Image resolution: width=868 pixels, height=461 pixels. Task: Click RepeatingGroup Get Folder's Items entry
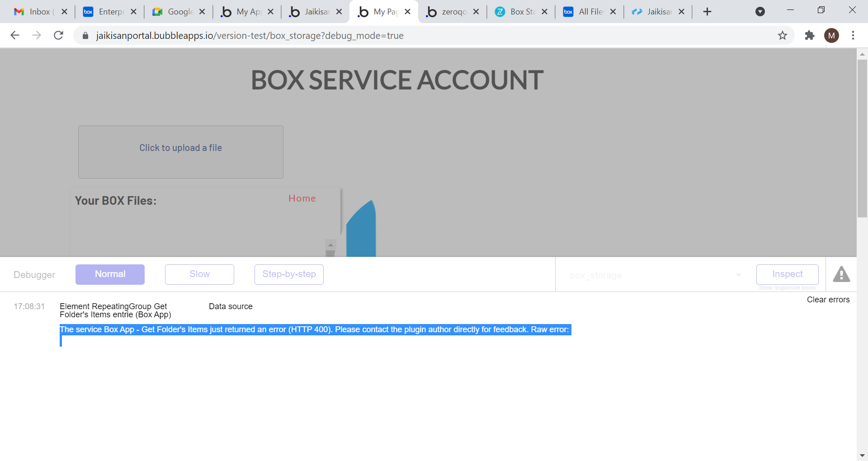pyautogui.click(x=115, y=310)
